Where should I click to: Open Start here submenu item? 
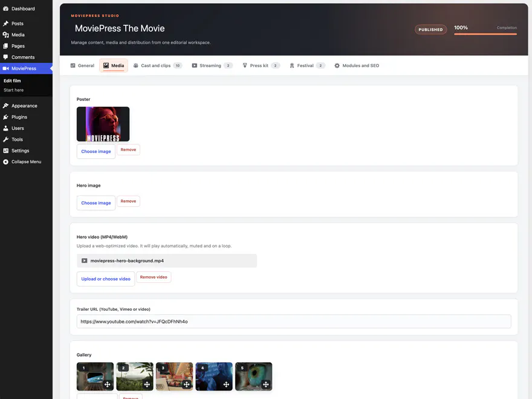13,90
